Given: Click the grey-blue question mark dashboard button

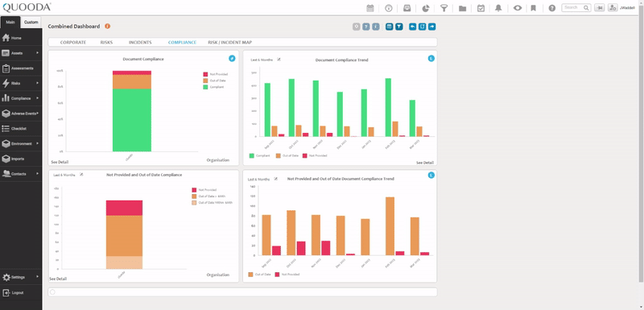Looking at the screenshot, I should pos(366,27).
